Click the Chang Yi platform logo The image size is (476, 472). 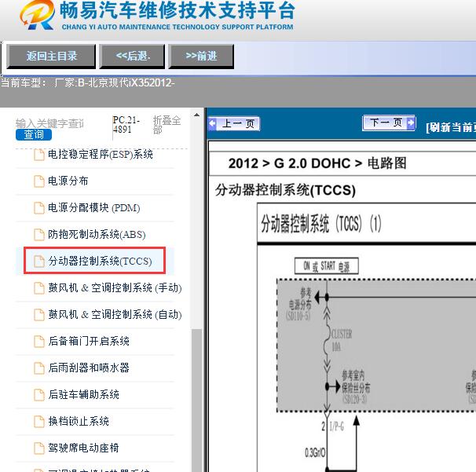click(x=38, y=15)
